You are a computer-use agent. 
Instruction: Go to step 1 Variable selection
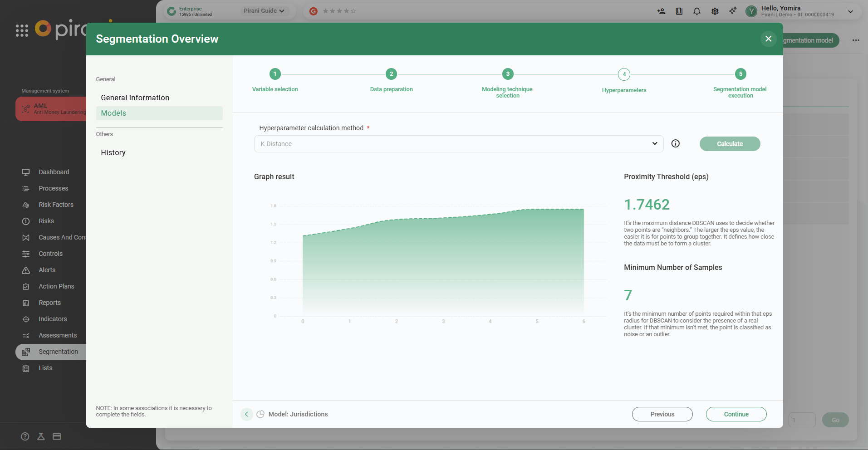(x=275, y=74)
